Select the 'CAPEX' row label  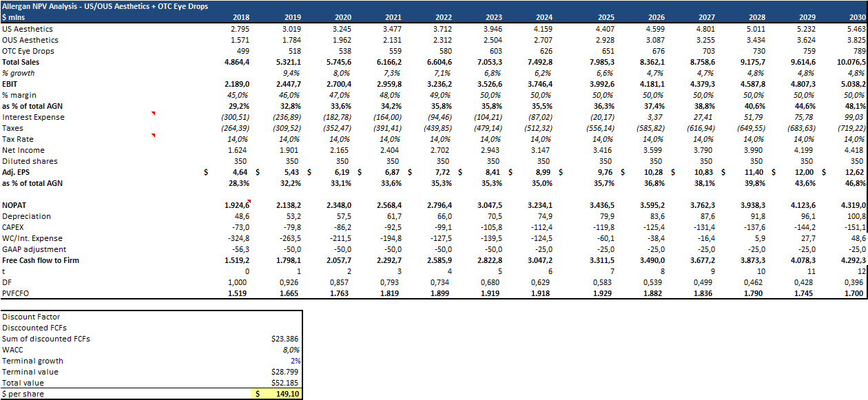click(14, 227)
